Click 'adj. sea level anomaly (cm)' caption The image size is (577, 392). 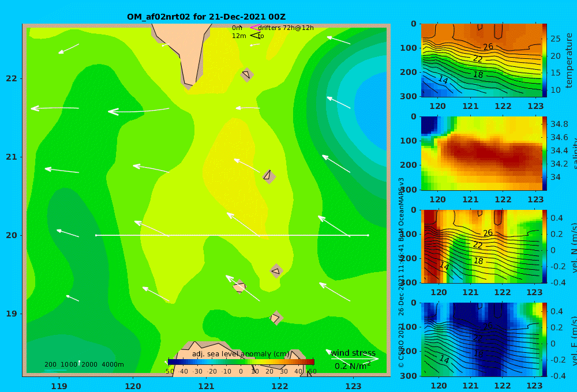pos(241,354)
